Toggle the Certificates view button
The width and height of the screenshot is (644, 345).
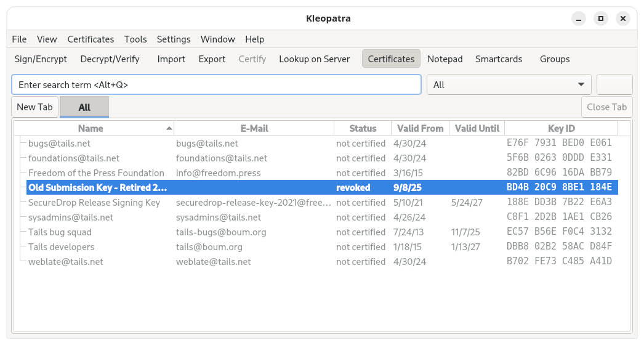coord(391,59)
